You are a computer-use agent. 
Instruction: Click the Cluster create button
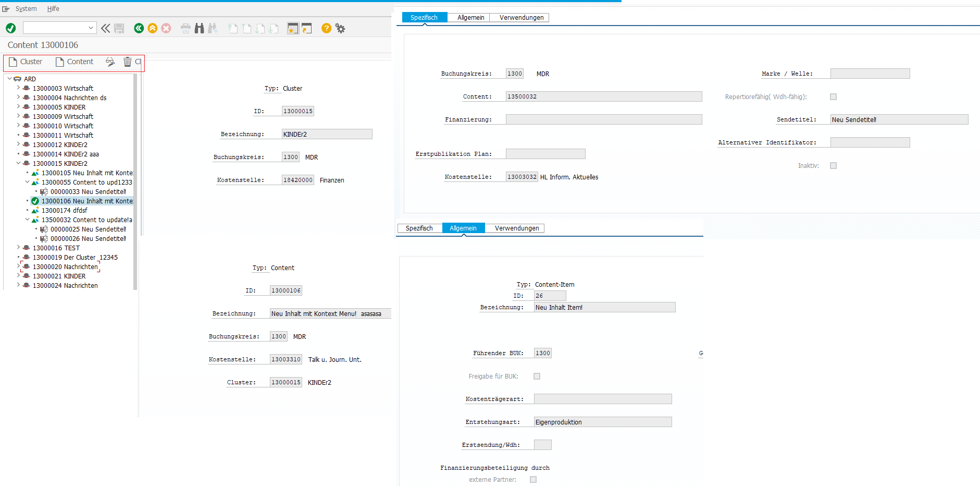tap(26, 62)
